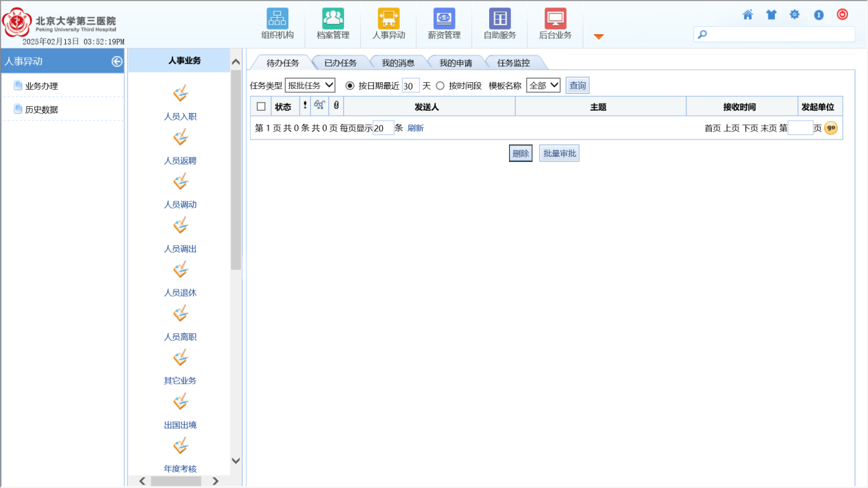Open the 自助服务 module icon
Image resolution: width=868 pixels, height=488 pixels.
pyautogui.click(x=499, y=19)
